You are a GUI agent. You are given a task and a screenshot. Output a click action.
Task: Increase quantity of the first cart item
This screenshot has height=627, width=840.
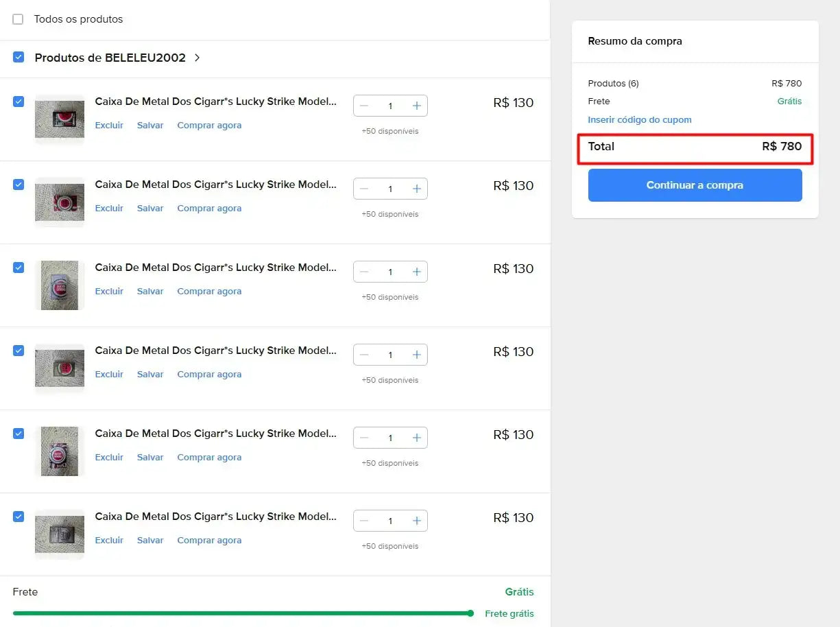416,106
